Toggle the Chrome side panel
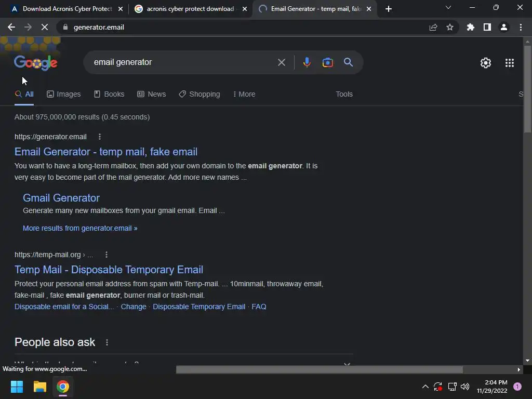The width and height of the screenshot is (532, 399). [487, 27]
